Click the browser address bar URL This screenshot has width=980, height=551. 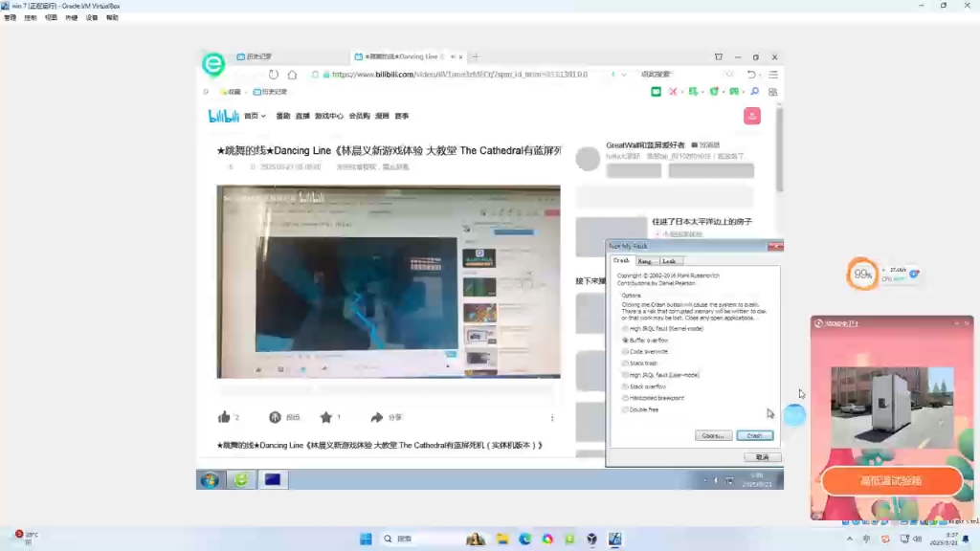click(x=459, y=75)
